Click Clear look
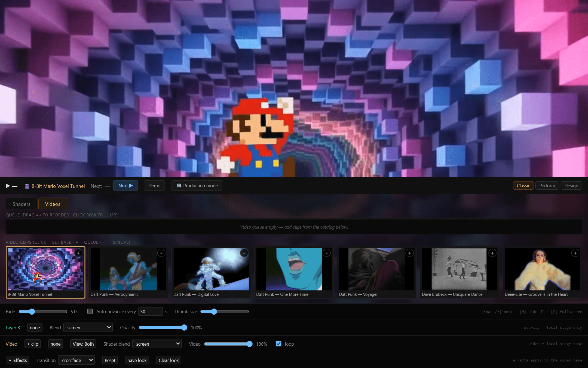The image size is (588, 368). 169,360
